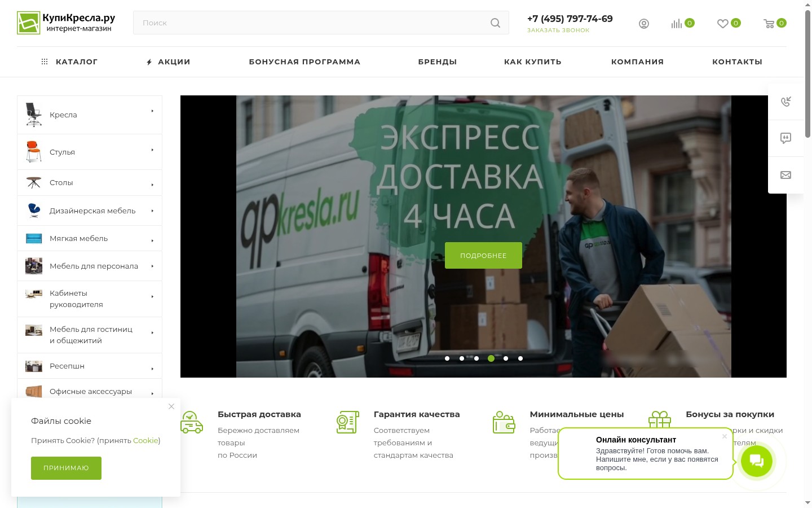This screenshot has height=508, width=812.
Task: Expand the Кабинеты руководителя arrow
Action: pos(152,296)
